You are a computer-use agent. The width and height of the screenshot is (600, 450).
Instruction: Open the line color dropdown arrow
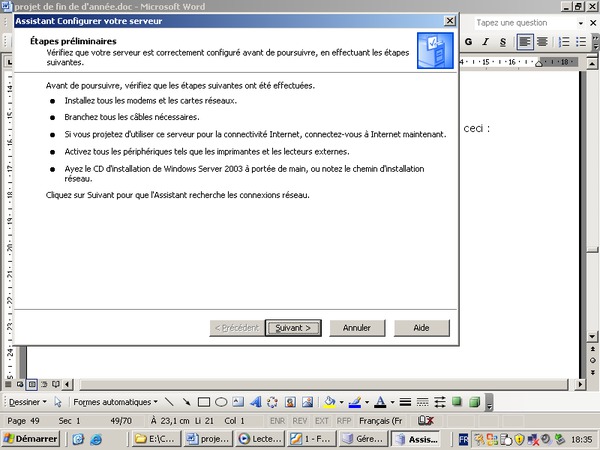tap(367, 402)
